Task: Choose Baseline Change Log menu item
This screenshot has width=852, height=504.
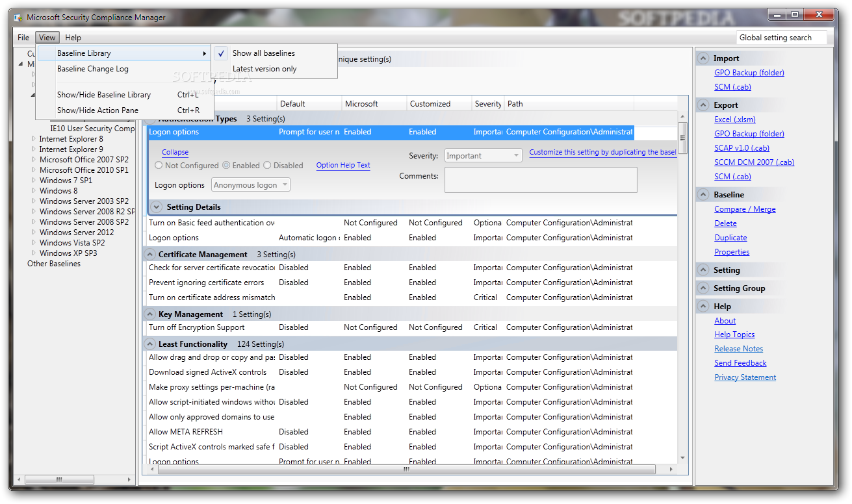Action: [x=125, y=69]
